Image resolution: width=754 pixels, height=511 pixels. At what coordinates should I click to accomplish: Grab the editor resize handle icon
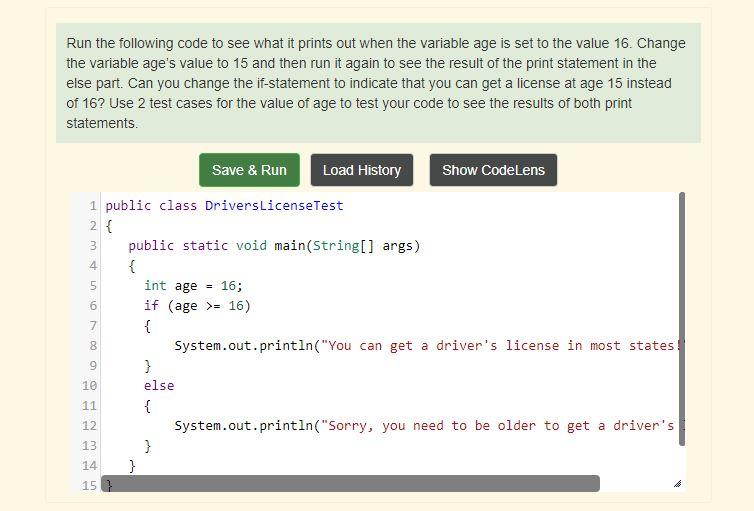point(678,484)
